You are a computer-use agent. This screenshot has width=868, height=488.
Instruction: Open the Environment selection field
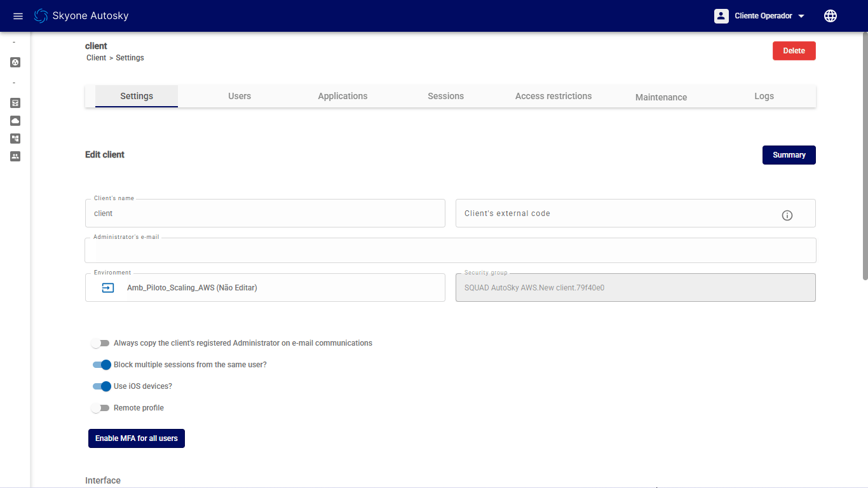pos(265,288)
